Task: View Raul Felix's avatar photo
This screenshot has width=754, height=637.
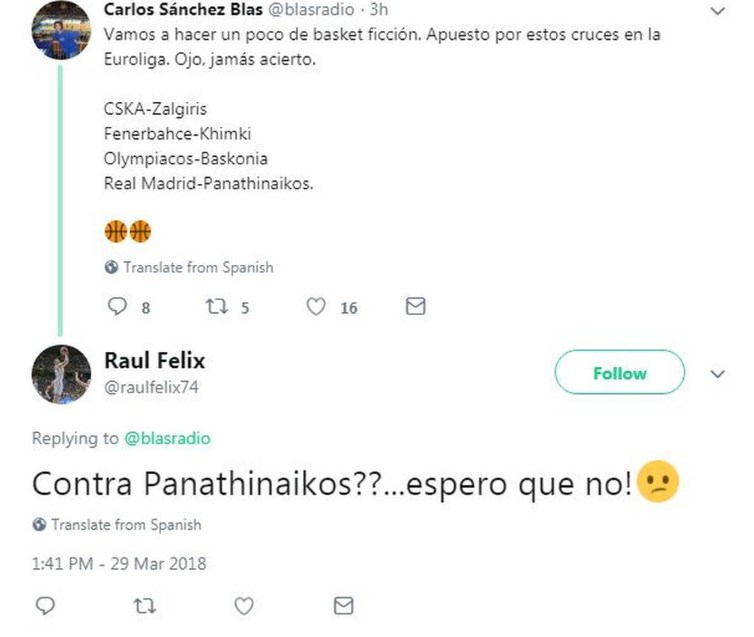Action: pos(61,373)
